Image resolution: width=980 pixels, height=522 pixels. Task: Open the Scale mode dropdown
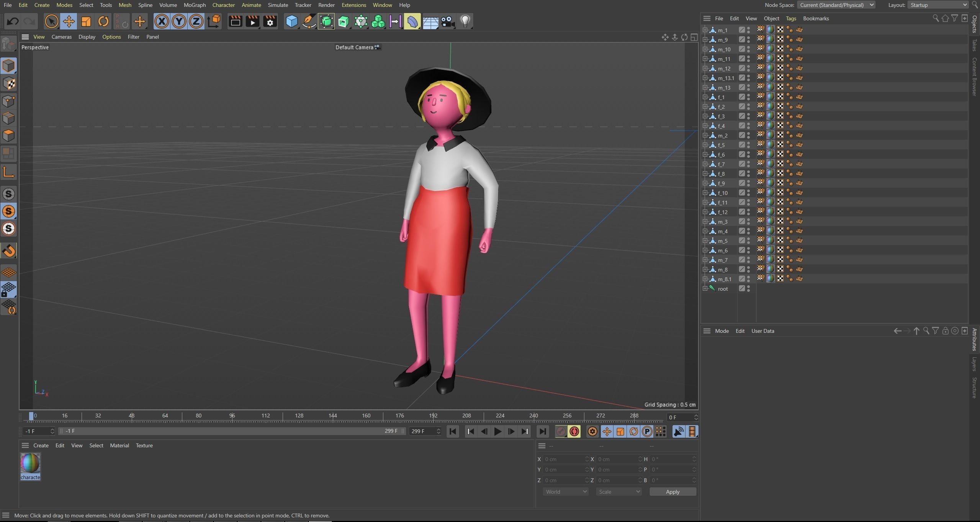coord(618,492)
